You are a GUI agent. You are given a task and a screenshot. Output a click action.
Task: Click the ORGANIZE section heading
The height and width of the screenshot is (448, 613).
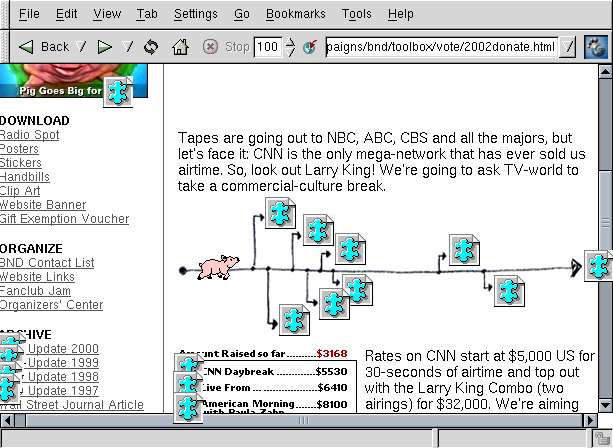pos(31,249)
